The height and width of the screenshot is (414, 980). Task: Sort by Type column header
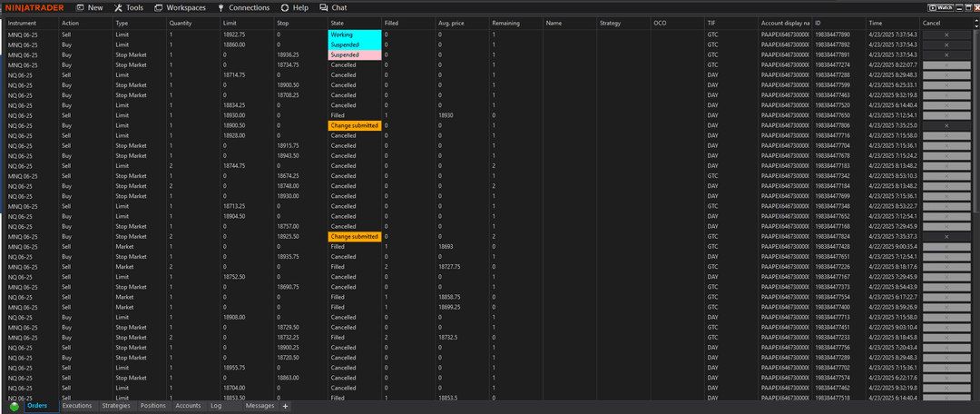(x=140, y=23)
